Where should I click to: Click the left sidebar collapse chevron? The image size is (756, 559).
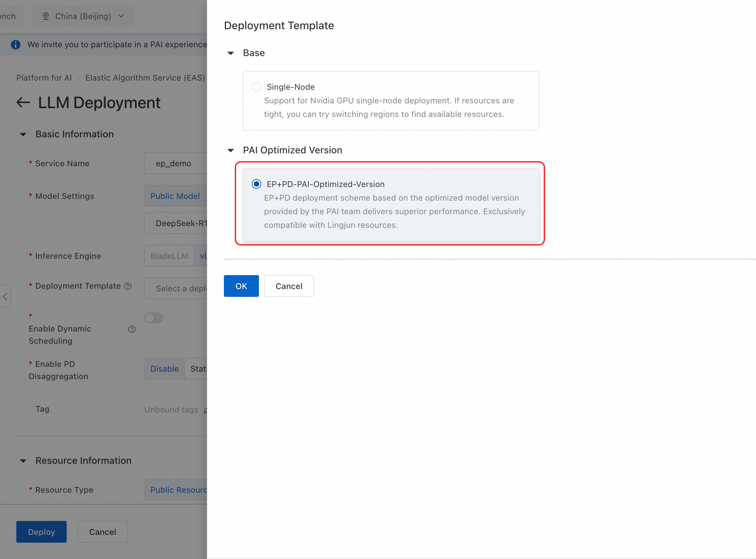pyautogui.click(x=5, y=296)
